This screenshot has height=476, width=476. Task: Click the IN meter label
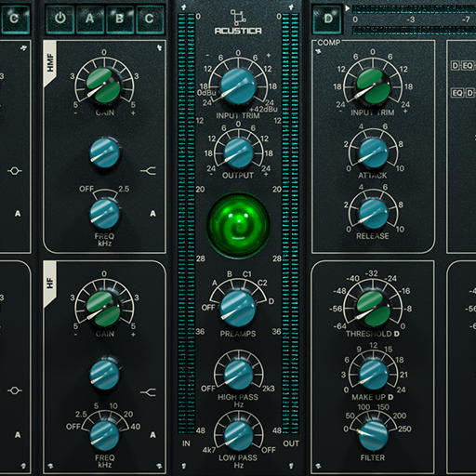(x=186, y=443)
